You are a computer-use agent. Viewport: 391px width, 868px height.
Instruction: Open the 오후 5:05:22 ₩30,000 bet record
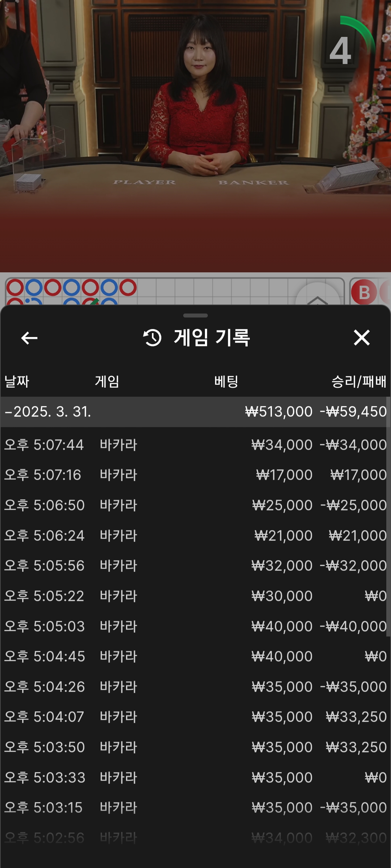pos(195,596)
